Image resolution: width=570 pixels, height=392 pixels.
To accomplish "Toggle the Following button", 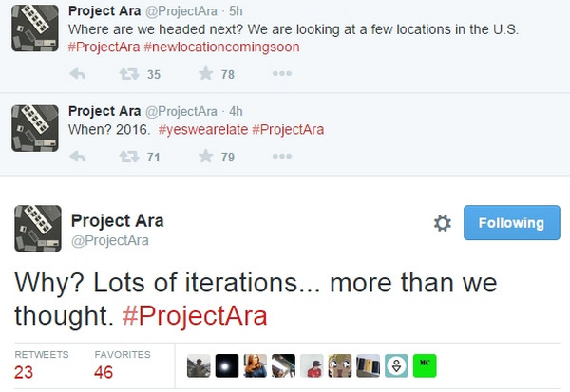I will (x=511, y=223).
